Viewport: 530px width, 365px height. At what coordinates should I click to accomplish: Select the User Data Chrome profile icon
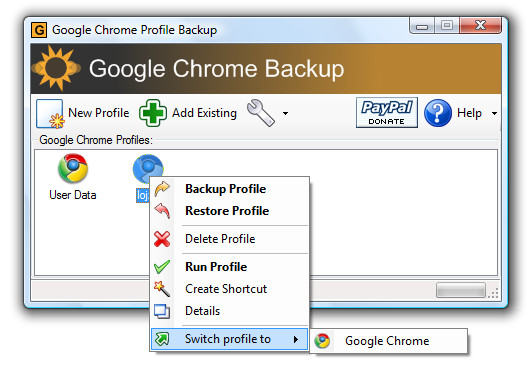(x=73, y=168)
